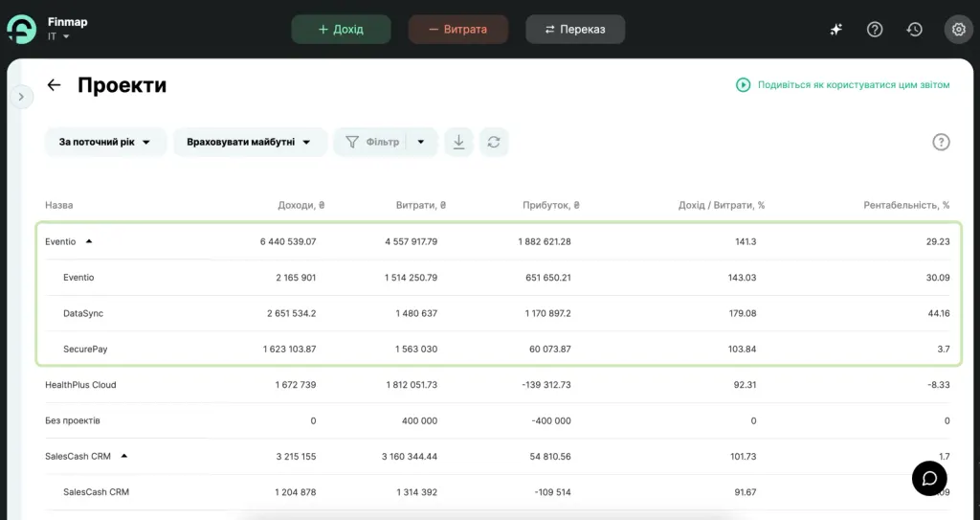This screenshot has width=980, height=520.
Task: Select the Eventio sub-project row
Action: click(498, 277)
